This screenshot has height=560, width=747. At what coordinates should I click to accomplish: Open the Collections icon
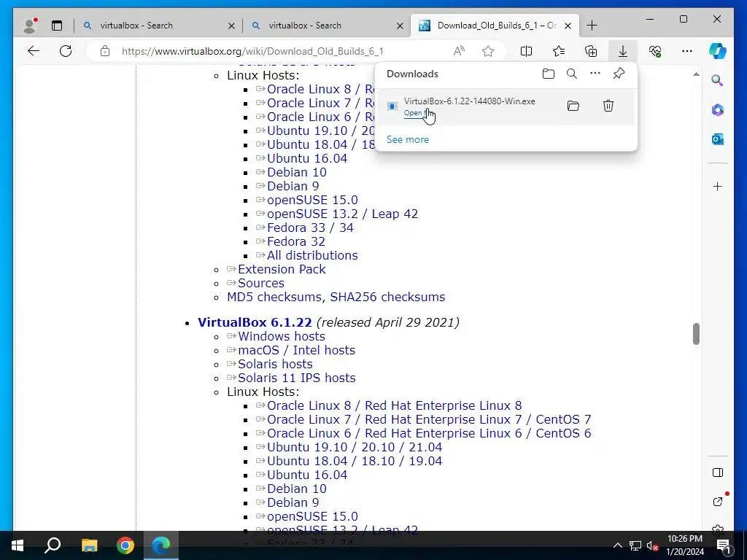591,51
